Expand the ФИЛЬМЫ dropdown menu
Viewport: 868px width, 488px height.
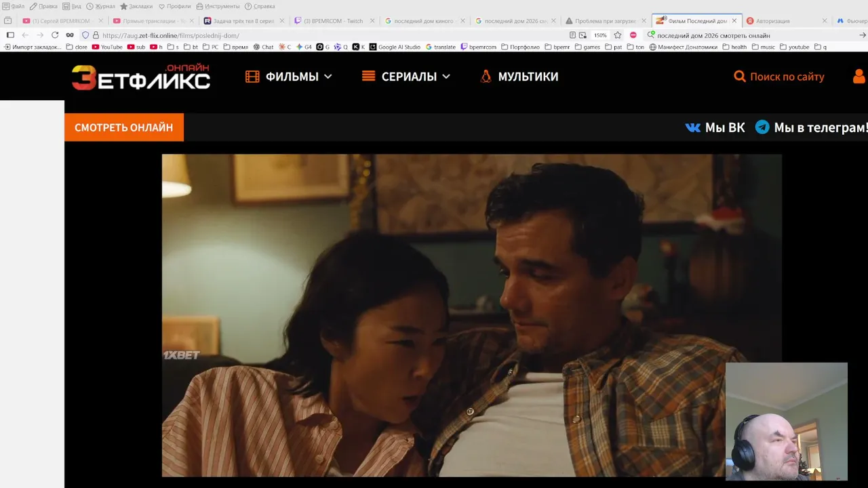pos(289,77)
